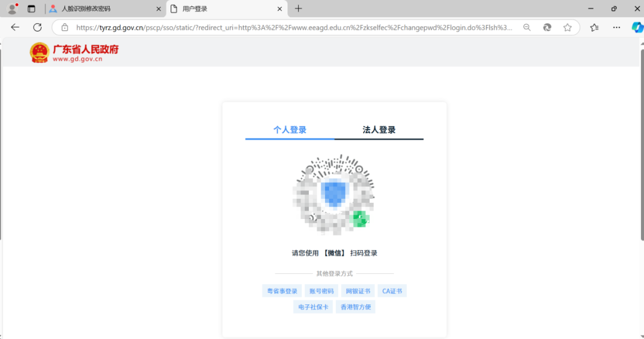This screenshot has height=339, width=644.
Task: Open a new tab with plus button
Action: (298, 8)
